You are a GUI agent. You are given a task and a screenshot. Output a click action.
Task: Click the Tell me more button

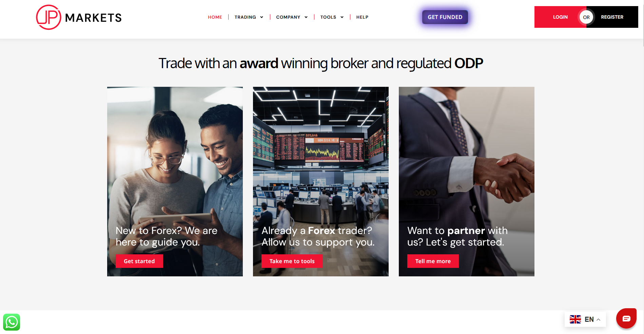tap(433, 261)
